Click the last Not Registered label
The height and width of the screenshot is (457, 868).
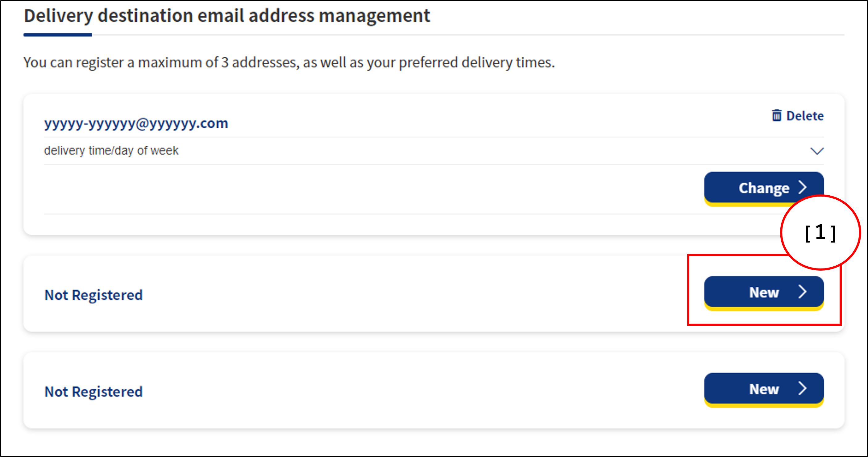(x=94, y=392)
